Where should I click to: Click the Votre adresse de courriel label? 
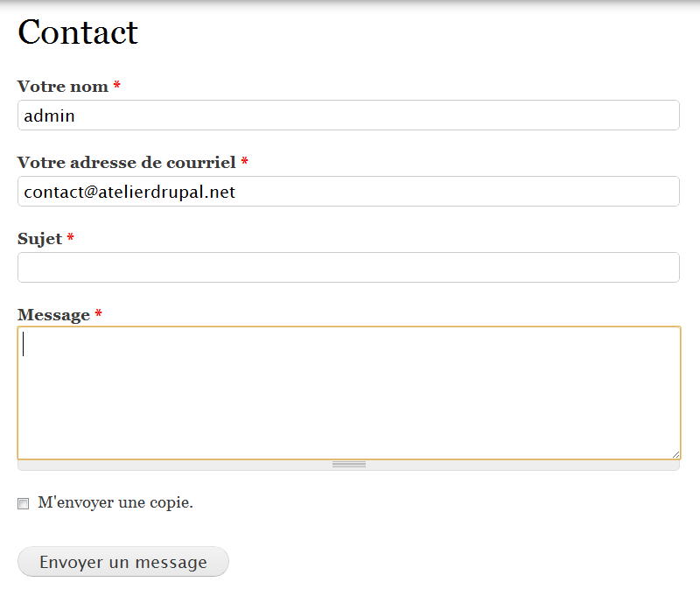tap(126, 163)
